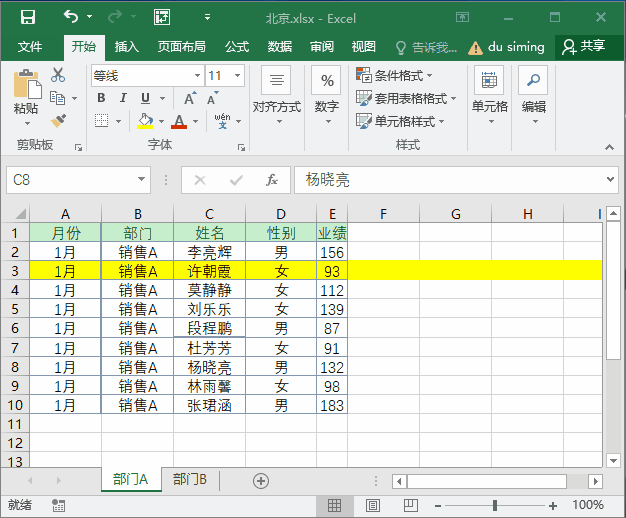Click the Redo arrow icon
Screen dimensions: 626x518
click(115, 17)
